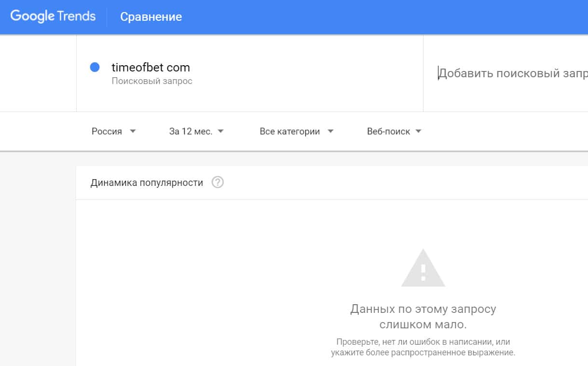Click the Поисковый запрос label under the term
This screenshot has height=366, width=588.
[x=152, y=81]
